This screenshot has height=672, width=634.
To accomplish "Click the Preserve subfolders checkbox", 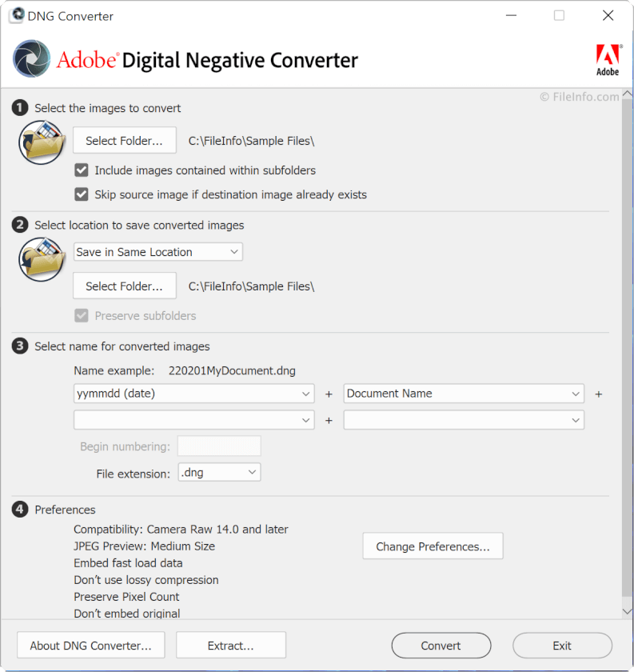I will point(82,316).
